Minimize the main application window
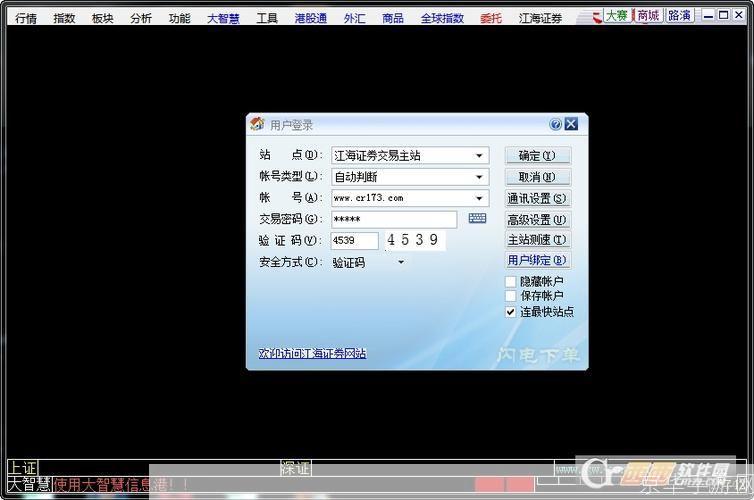 [708, 16]
